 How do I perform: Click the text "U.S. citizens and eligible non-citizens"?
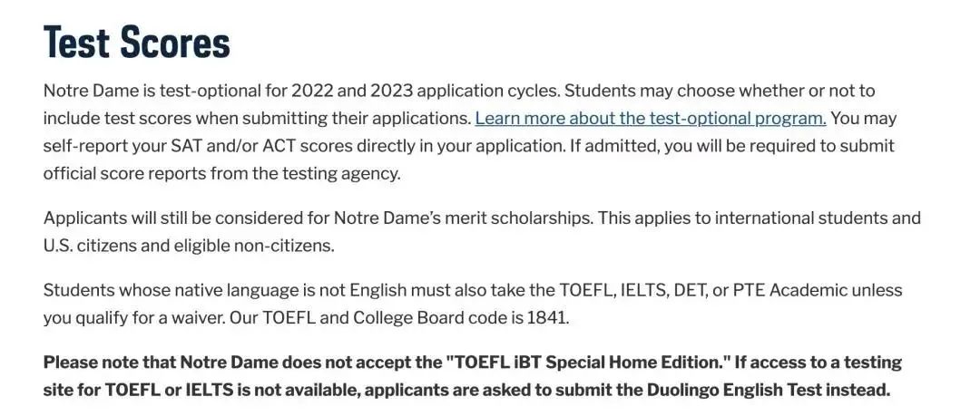click(x=189, y=247)
